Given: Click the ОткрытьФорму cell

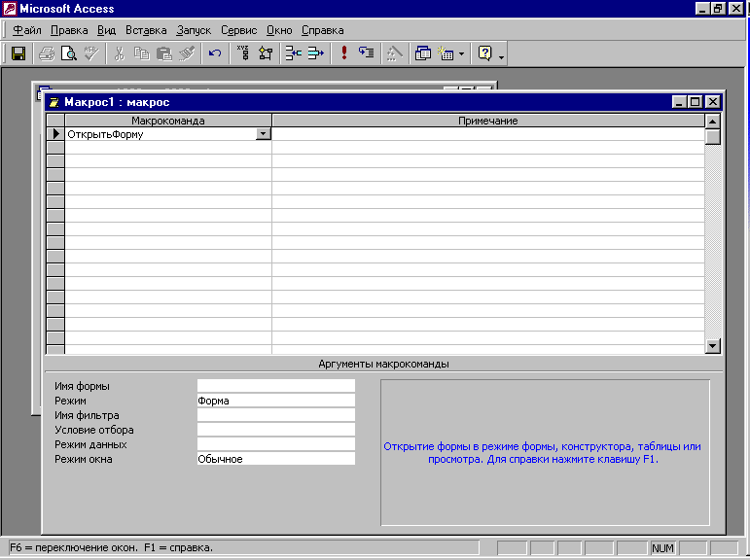Looking at the screenshot, I should point(161,134).
